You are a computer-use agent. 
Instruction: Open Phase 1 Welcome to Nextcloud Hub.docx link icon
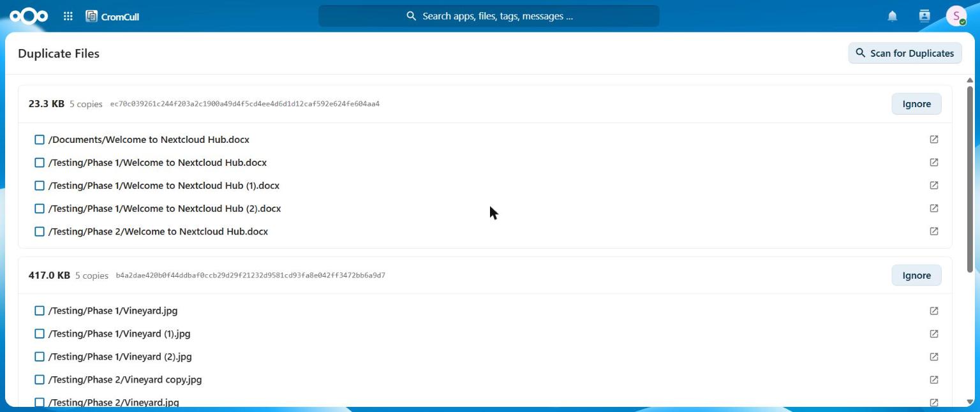click(x=934, y=162)
